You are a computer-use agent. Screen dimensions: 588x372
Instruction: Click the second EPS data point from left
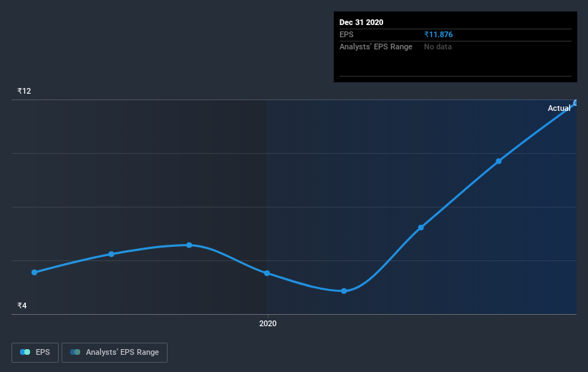[x=112, y=254]
